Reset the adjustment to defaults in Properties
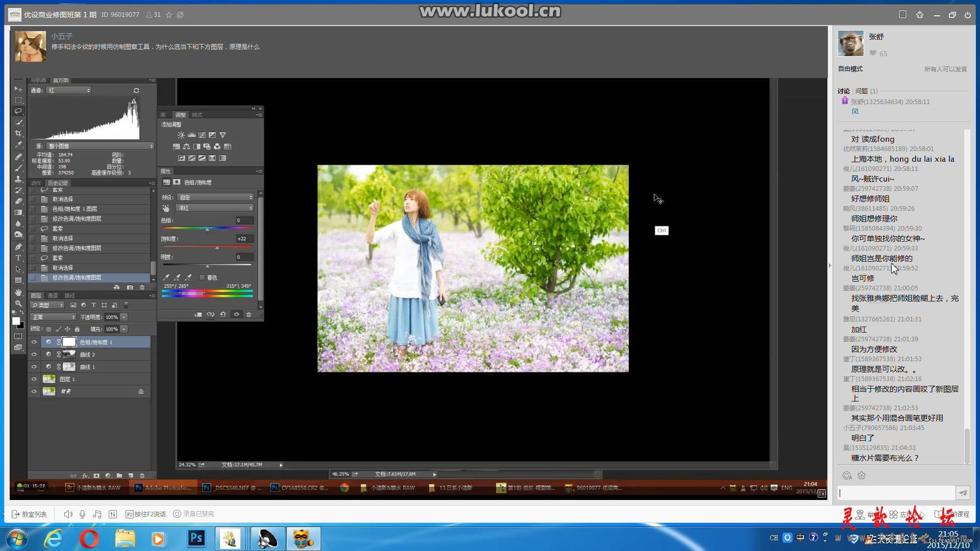This screenshot has width=980, height=551. pyautogui.click(x=223, y=314)
